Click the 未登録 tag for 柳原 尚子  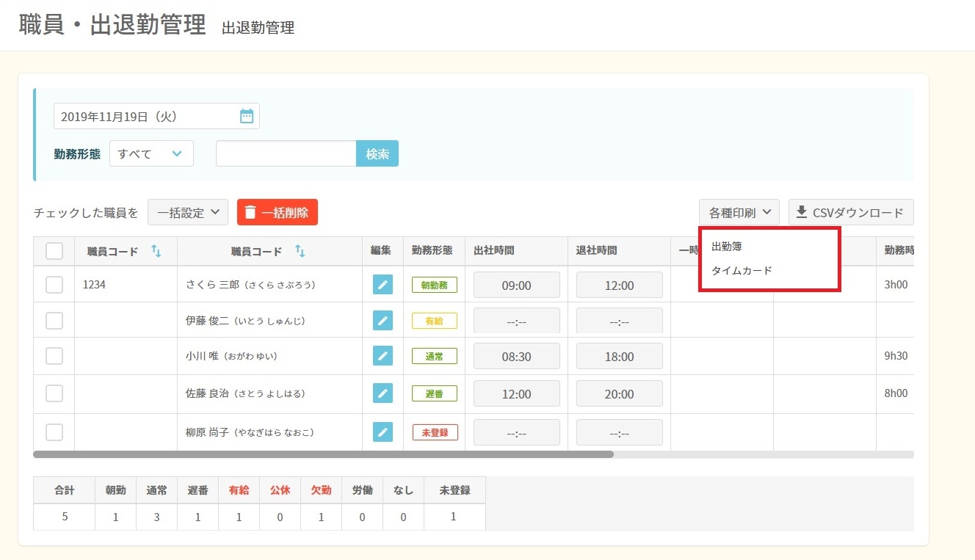(435, 432)
